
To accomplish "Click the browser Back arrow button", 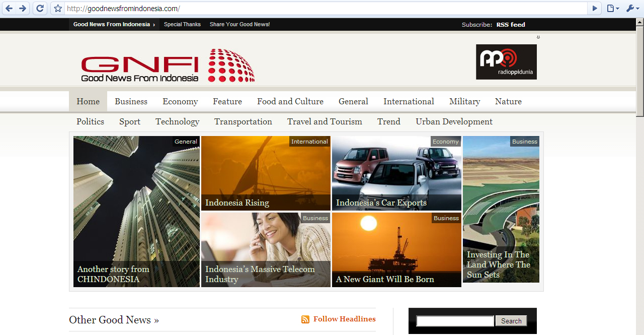I will pos(9,8).
